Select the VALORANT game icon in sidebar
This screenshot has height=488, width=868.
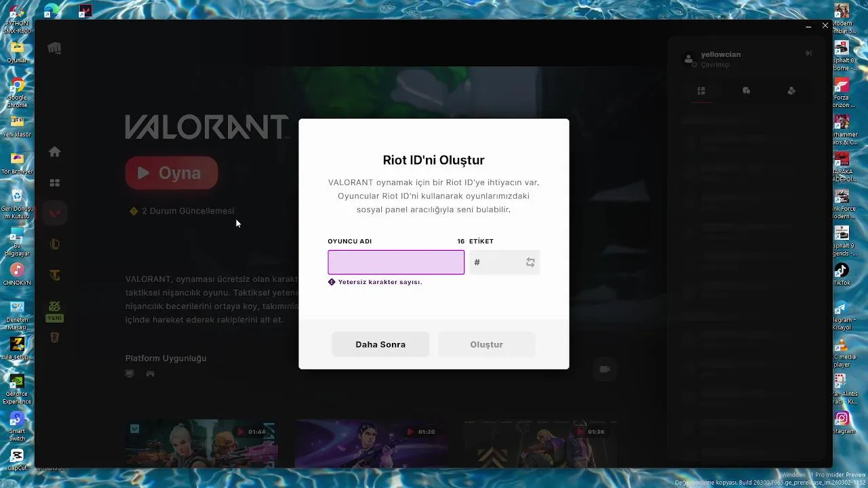click(55, 213)
